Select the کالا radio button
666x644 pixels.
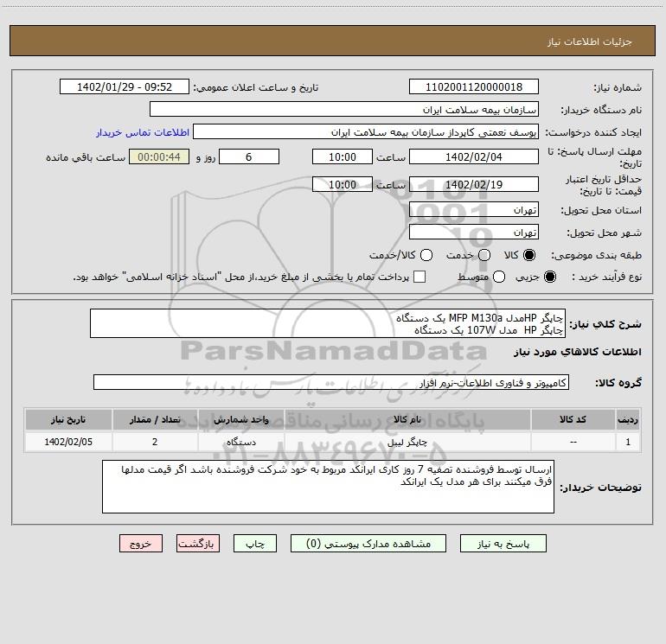click(529, 255)
